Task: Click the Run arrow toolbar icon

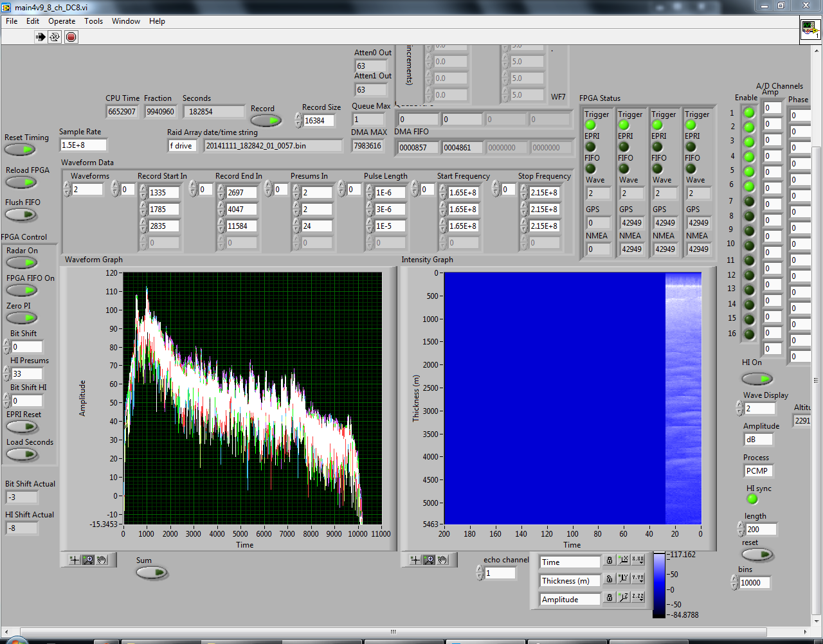Action: pyautogui.click(x=41, y=37)
